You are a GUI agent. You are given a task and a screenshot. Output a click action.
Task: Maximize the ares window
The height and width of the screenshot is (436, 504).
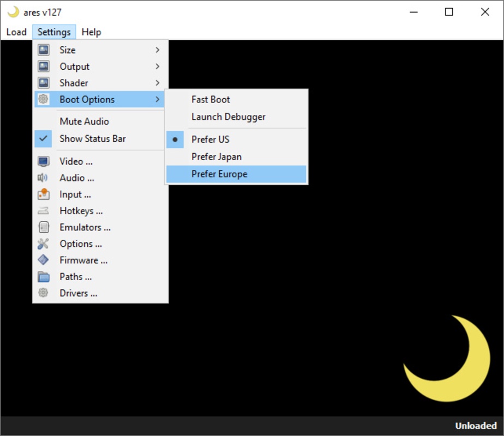(449, 12)
